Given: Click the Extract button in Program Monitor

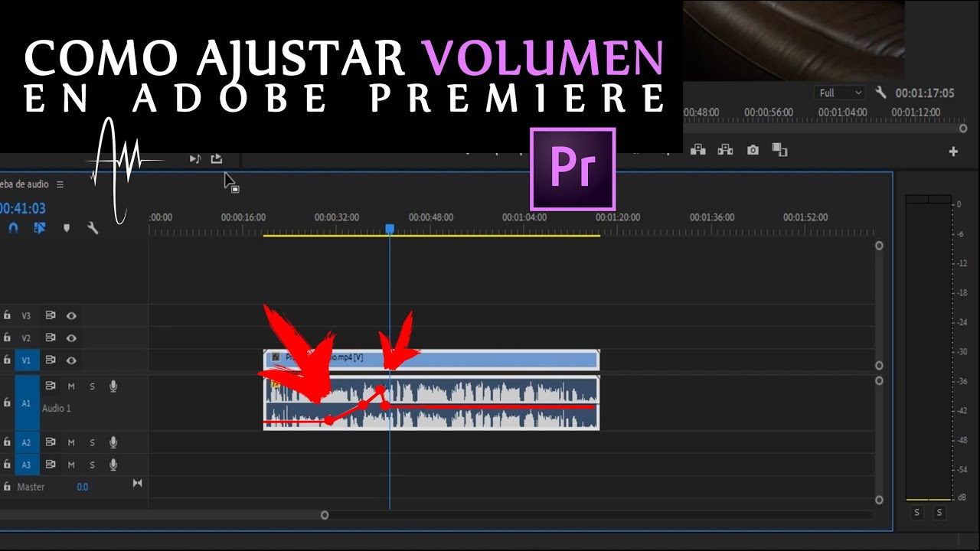Looking at the screenshot, I should pos(725,150).
